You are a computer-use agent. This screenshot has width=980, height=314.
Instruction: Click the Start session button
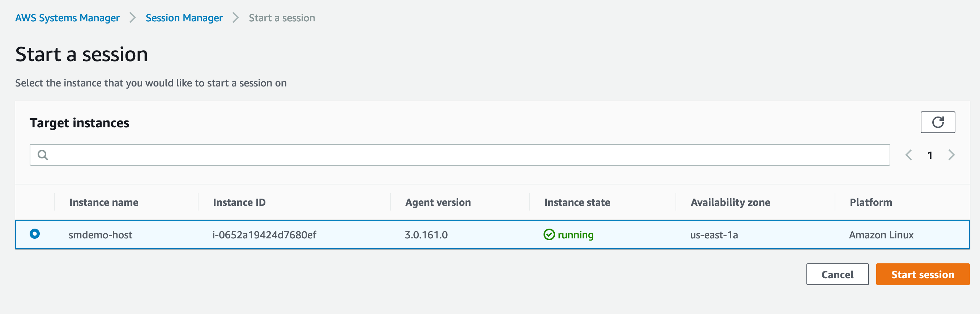coord(923,275)
